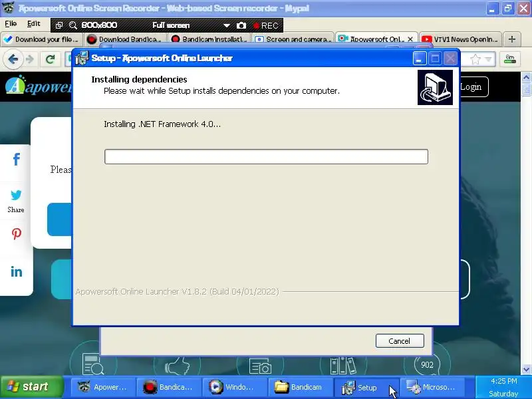Share on Facebook icon

click(x=16, y=159)
